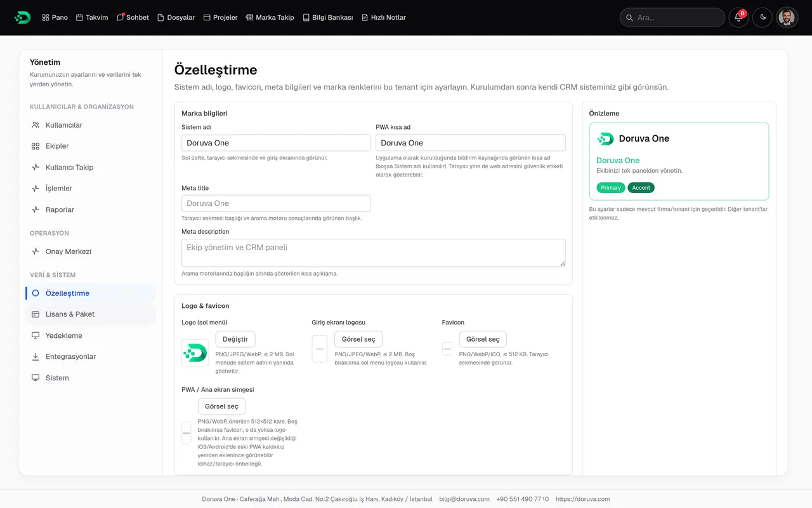The width and height of the screenshot is (812, 508).
Task: Open Bilgi Bankası in top navigation
Action: pos(327,18)
